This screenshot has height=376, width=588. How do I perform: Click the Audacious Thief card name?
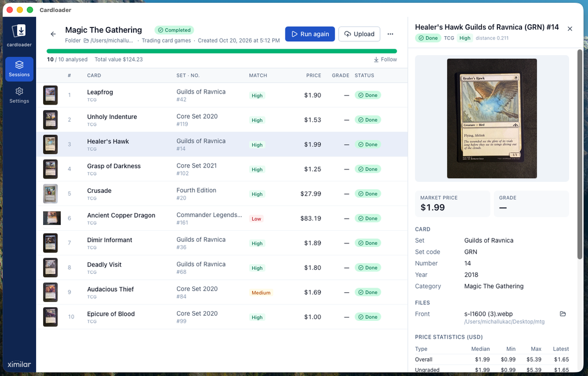[x=110, y=289]
